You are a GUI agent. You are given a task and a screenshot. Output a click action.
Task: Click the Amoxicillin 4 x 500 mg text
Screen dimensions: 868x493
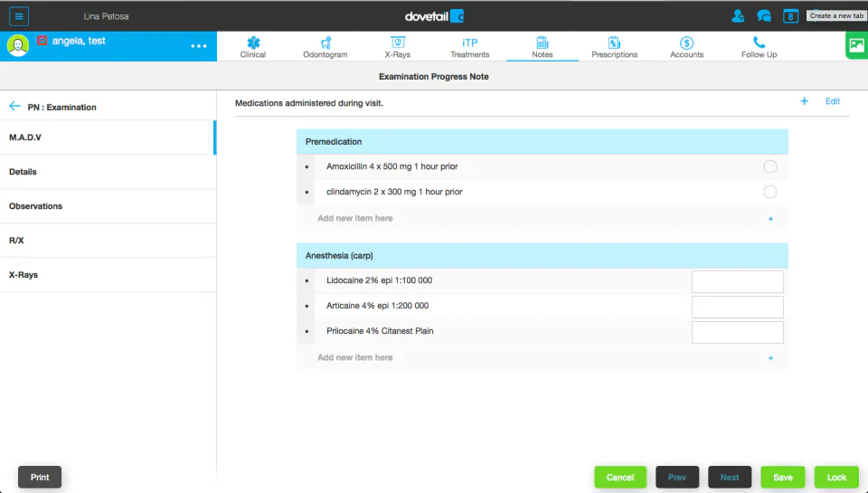(x=392, y=166)
